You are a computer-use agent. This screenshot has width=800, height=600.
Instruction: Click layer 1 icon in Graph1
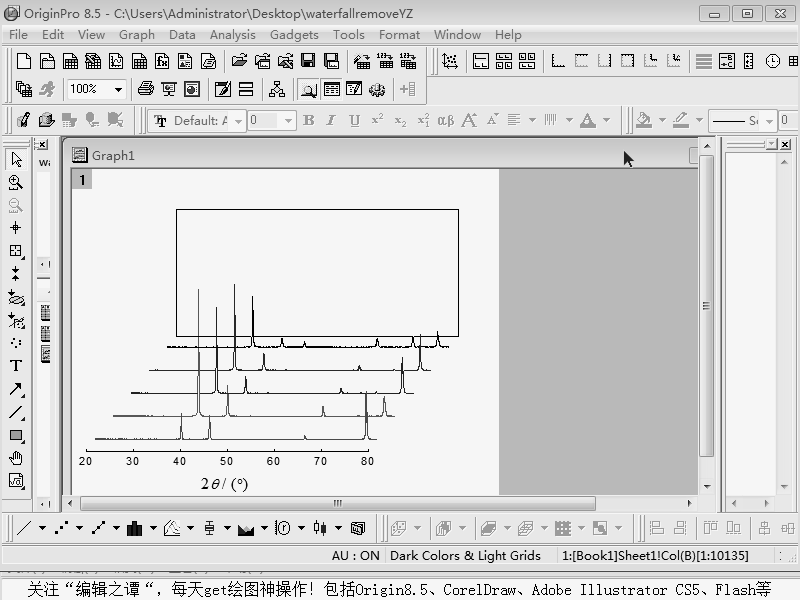pyautogui.click(x=82, y=180)
